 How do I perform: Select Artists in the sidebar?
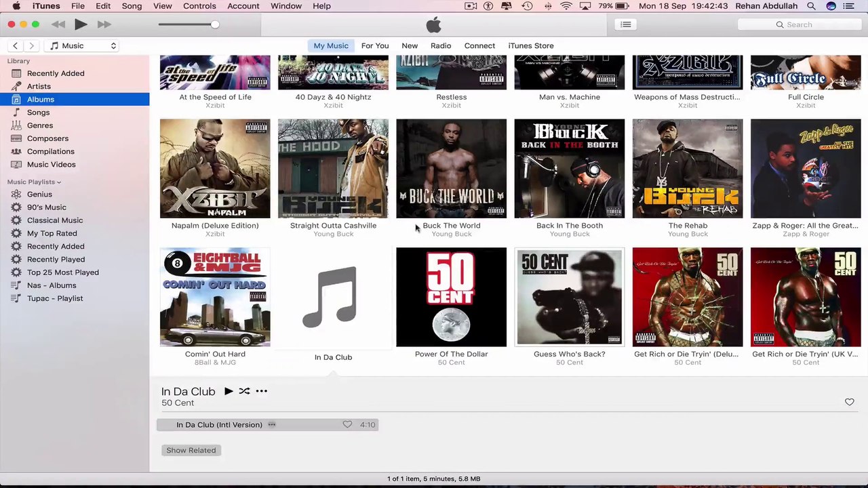[x=75, y=86]
